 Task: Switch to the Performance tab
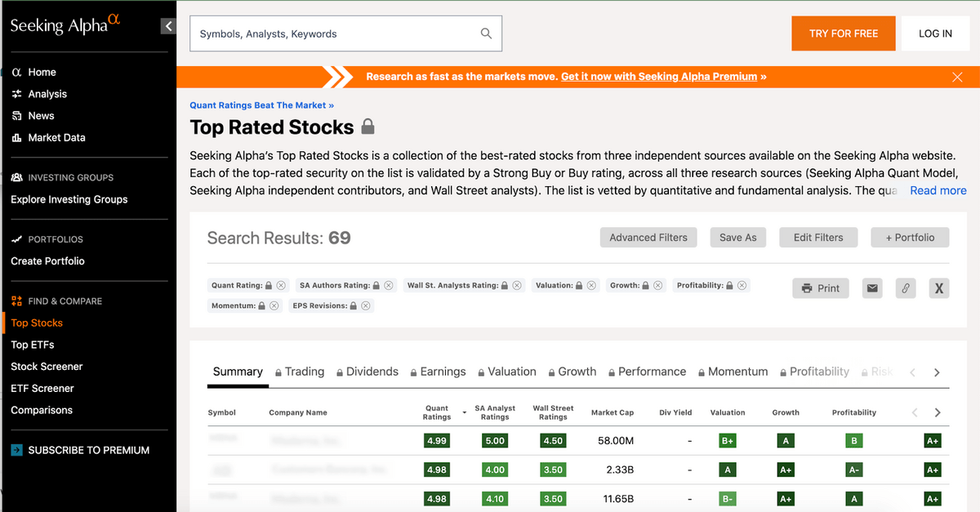pyautogui.click(x=648, y=372)
